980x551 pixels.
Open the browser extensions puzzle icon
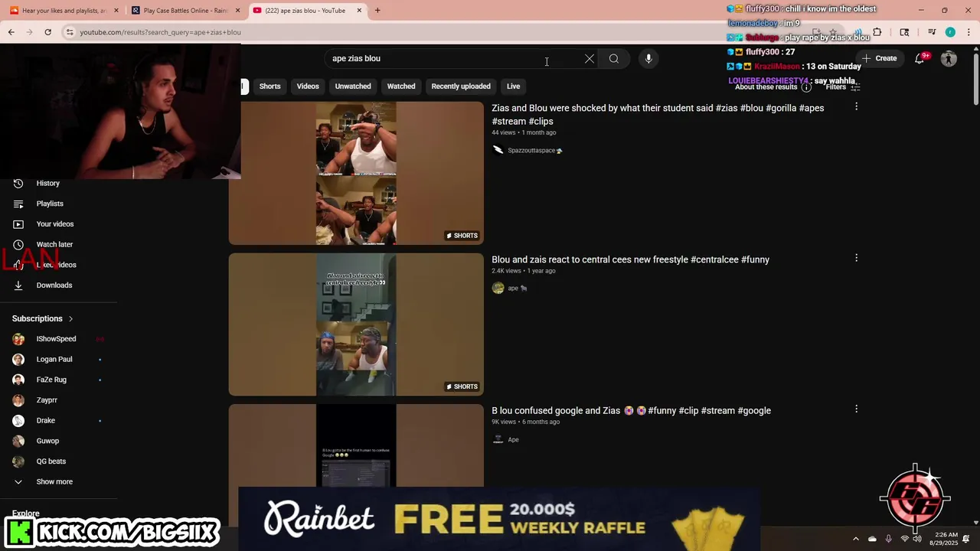coord(877,32)
